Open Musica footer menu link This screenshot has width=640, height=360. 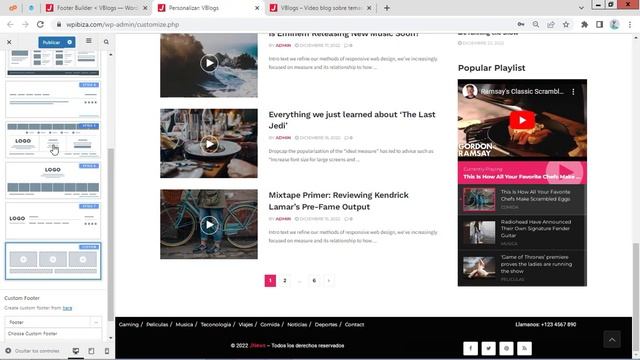[x=184, y=324]
